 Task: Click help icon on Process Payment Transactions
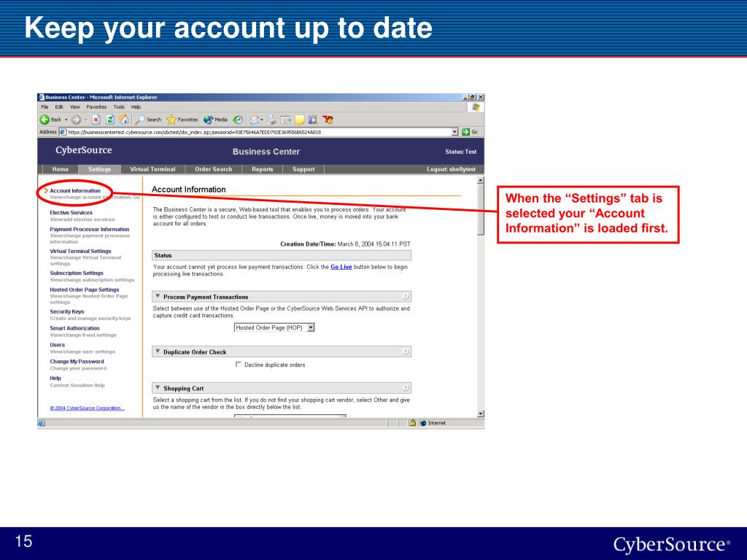coord(406,296)
